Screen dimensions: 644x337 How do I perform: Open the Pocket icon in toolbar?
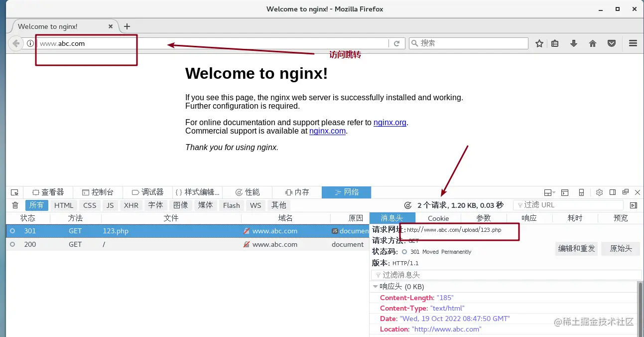pyautogui.click(x=612, y=43)
